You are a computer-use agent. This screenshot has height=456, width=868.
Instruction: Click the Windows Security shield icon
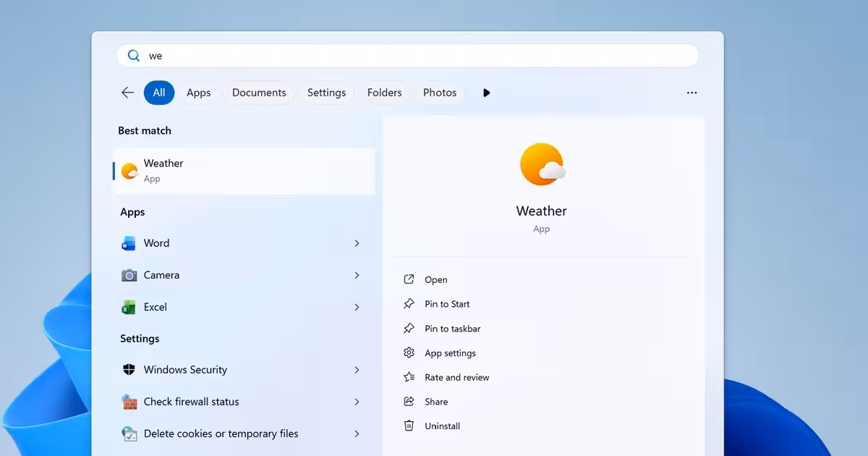129,370
